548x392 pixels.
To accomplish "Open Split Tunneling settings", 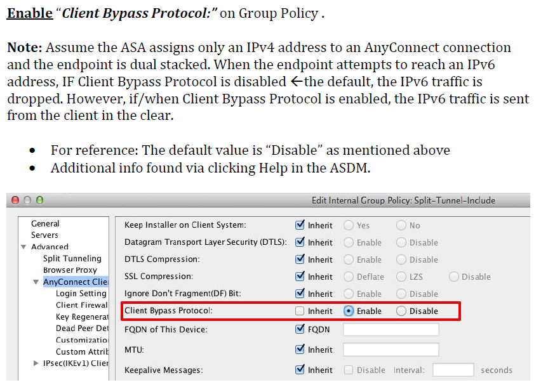I will (x=72, y=258).
